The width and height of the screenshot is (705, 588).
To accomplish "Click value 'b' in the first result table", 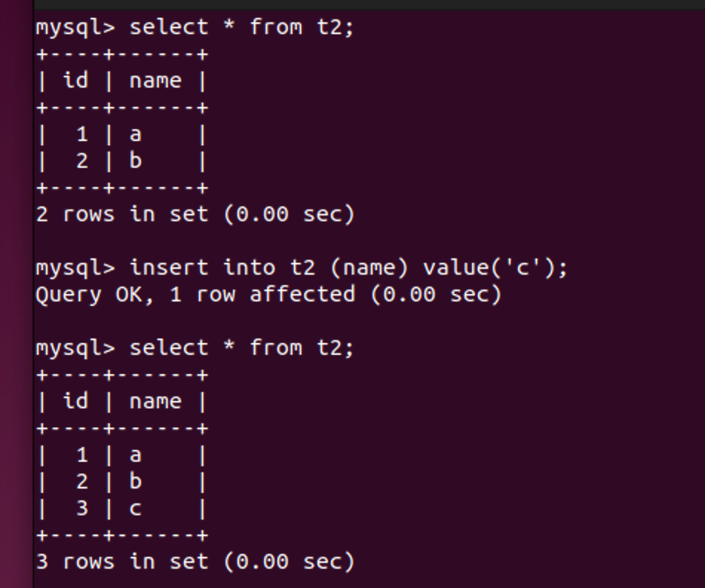I will [135, 161].
